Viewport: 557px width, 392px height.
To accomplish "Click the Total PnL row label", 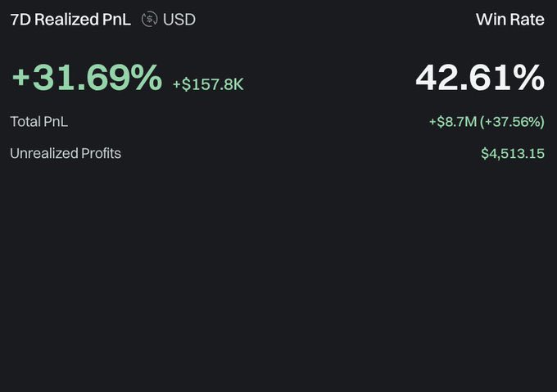I will coord(38,122).
